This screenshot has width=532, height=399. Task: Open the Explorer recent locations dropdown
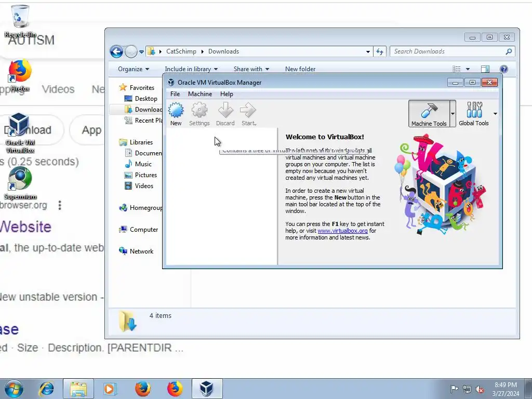[x=141, y=52]
